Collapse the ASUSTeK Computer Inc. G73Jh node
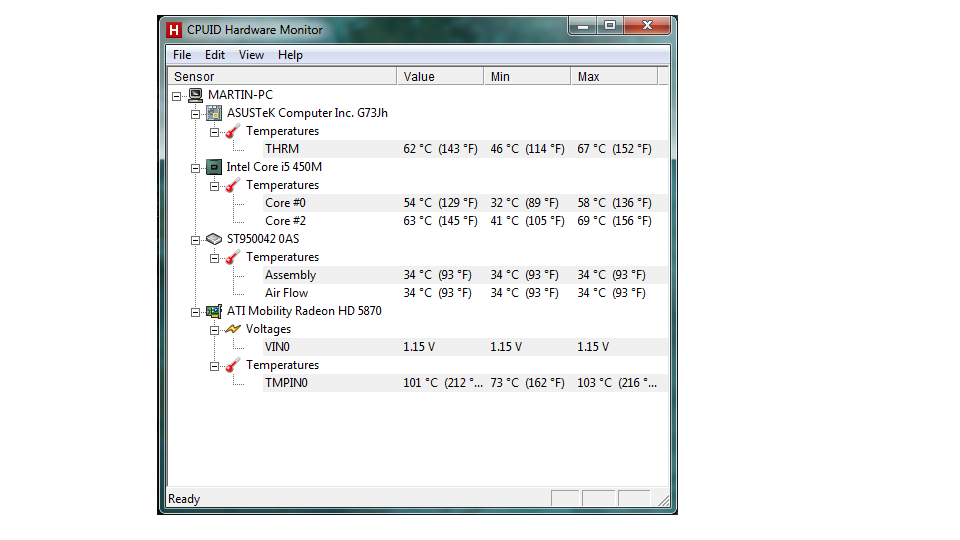The width and height of the screenshot is (960, 540). [195, 114]
